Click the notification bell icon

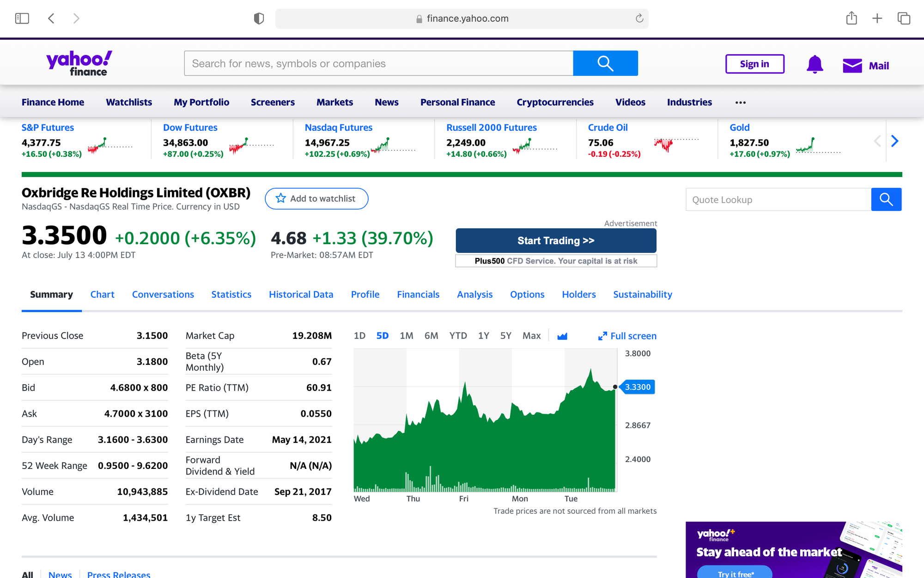tap(814, 65)
